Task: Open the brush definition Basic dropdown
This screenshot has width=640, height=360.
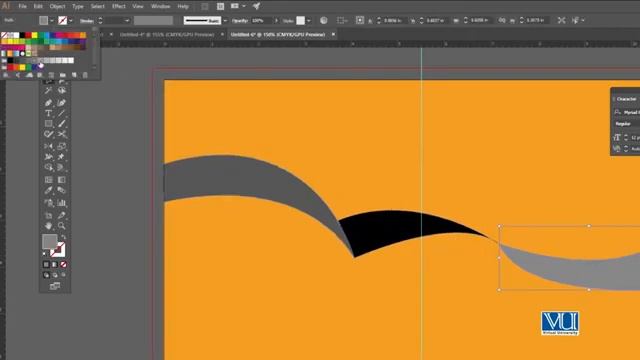Action: 225,20
